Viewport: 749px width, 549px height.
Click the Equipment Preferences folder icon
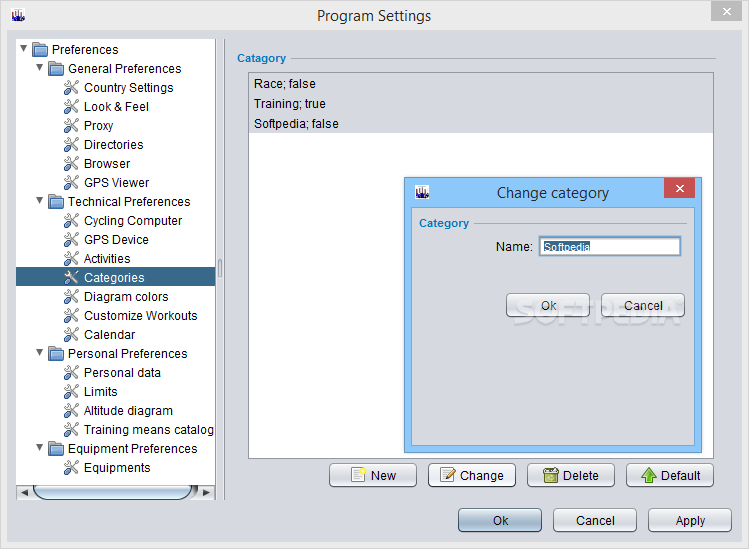tap(56, 449)
